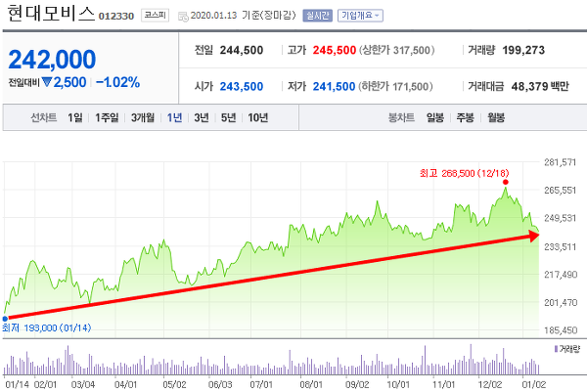Click the 실시간 button
The height and width of the screenshot is (392, 587).
[317, 16]
